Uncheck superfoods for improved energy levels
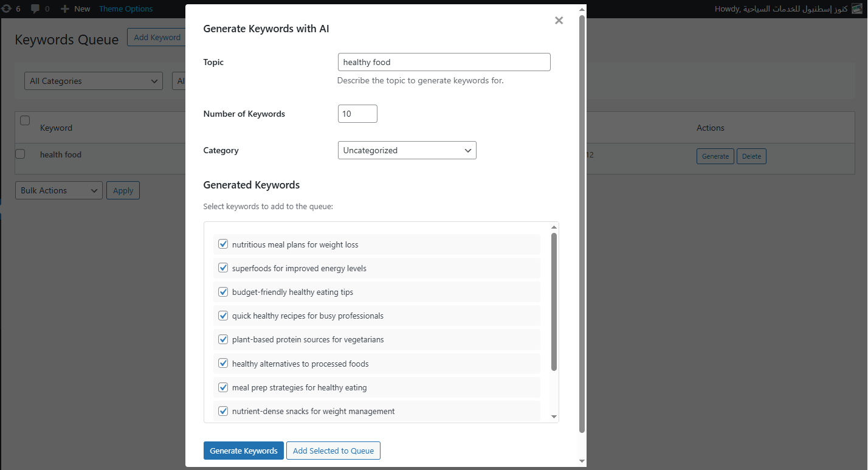 click(223, 268)
